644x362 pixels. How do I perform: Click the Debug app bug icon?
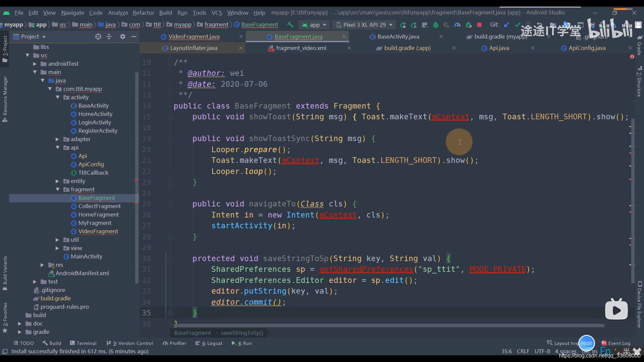[436, 25]
